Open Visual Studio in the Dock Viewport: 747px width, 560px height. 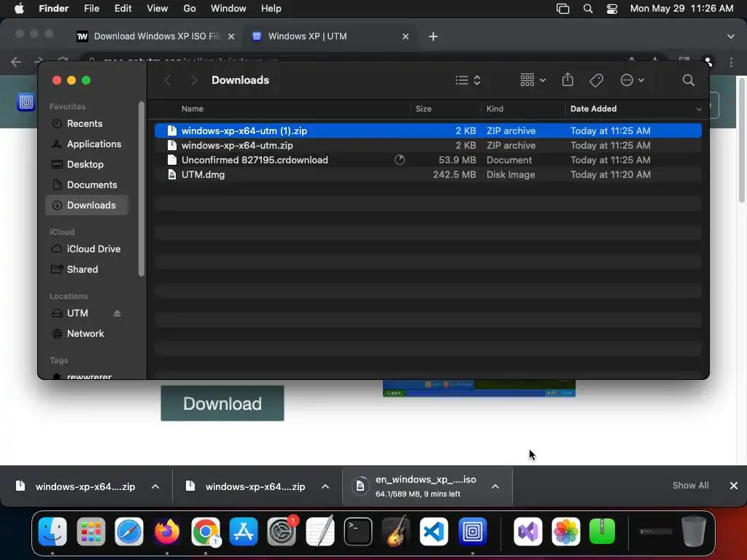pos(528,531)
